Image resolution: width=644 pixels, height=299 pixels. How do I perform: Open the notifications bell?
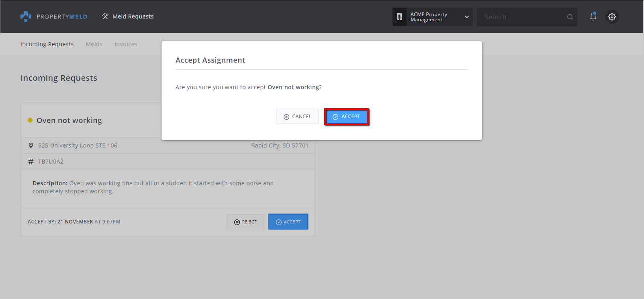(x=593, y=16)
